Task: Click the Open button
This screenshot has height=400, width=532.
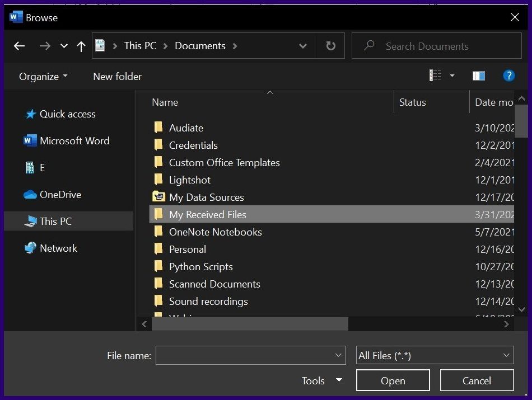Action: [x=393, y=380]
